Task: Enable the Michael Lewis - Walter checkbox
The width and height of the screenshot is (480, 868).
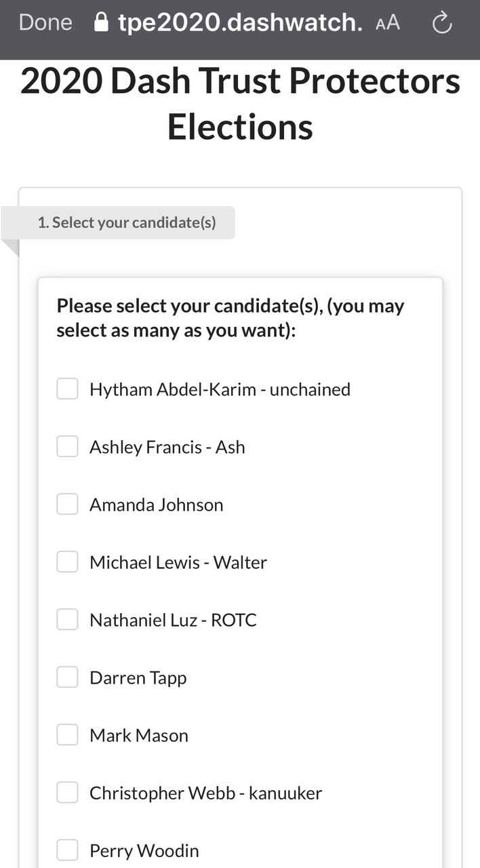Action: click(67, 562)
